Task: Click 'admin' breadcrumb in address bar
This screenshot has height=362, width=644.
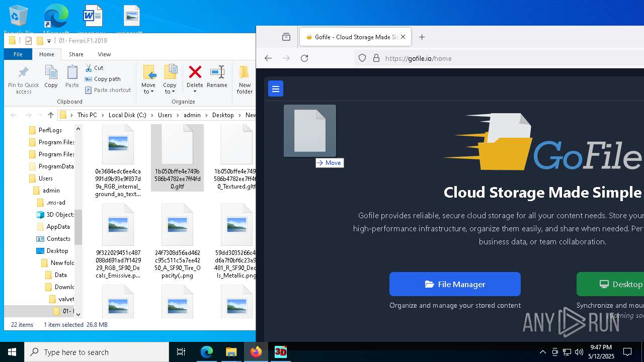Action: [192, 115]
